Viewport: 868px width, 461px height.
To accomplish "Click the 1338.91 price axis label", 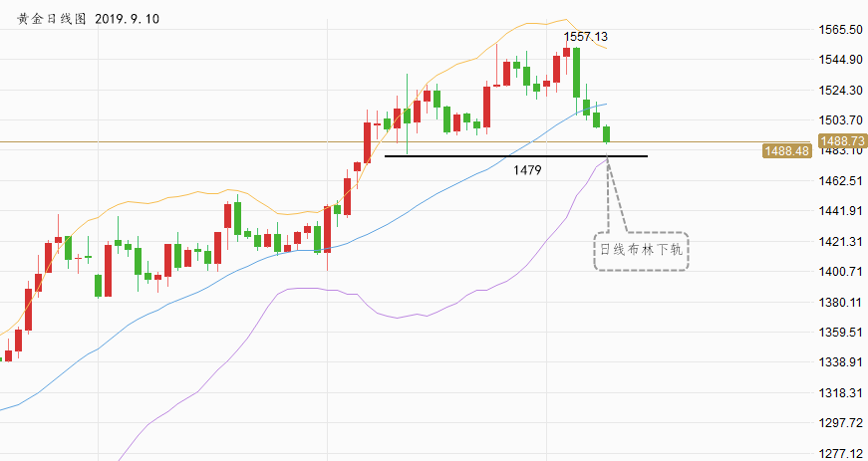I will [x=840, y=363].
